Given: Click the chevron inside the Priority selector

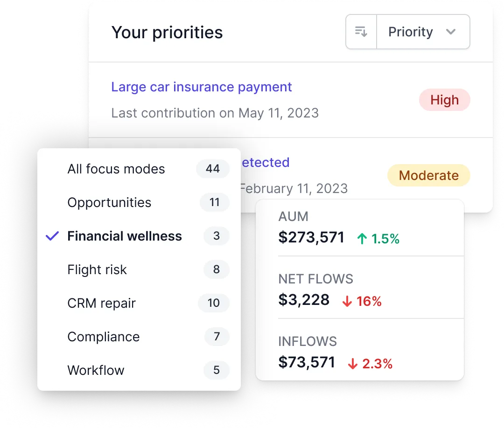Looking at the screenshot, I should pyautogui.click(x=451, y=31).
